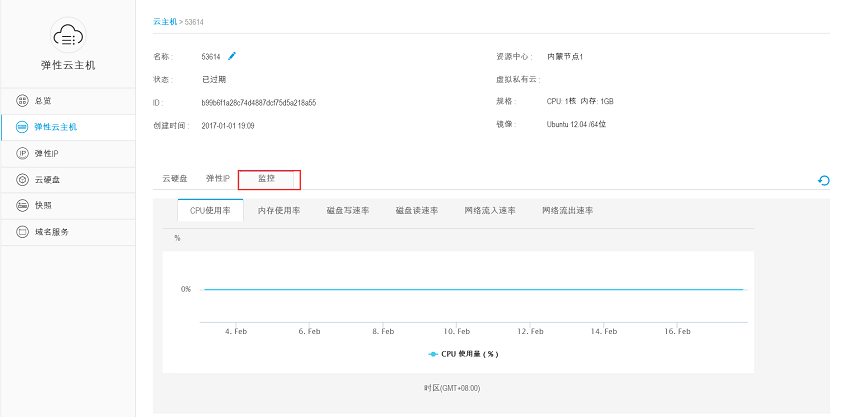Click the 快照 snapshot icon in sidebar

[x=22, y=206]
